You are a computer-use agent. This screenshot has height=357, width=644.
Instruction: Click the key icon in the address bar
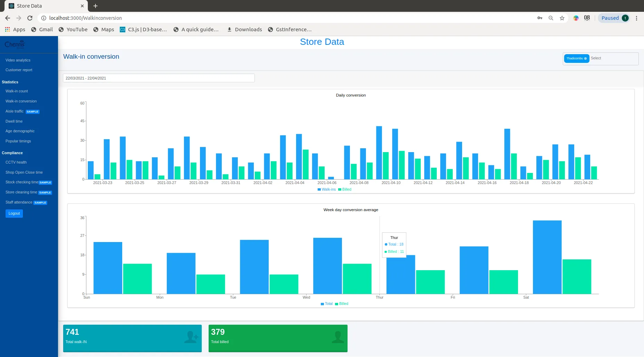[x=540, y=18]
